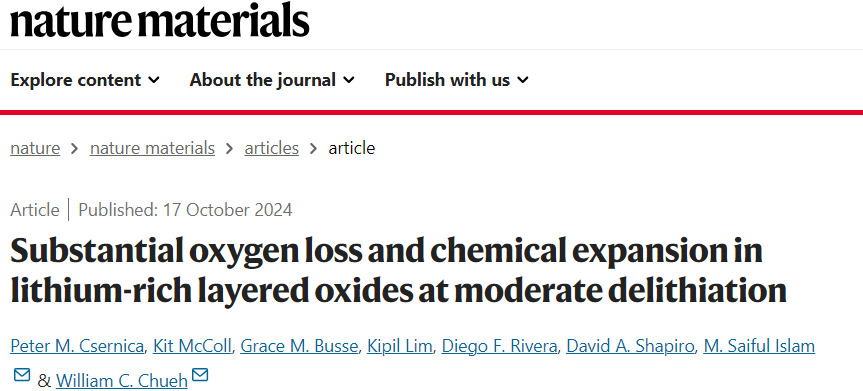Go to the nature materials breadcrumb link
This screenshot has height=391, width=863.
click(152, 148)
